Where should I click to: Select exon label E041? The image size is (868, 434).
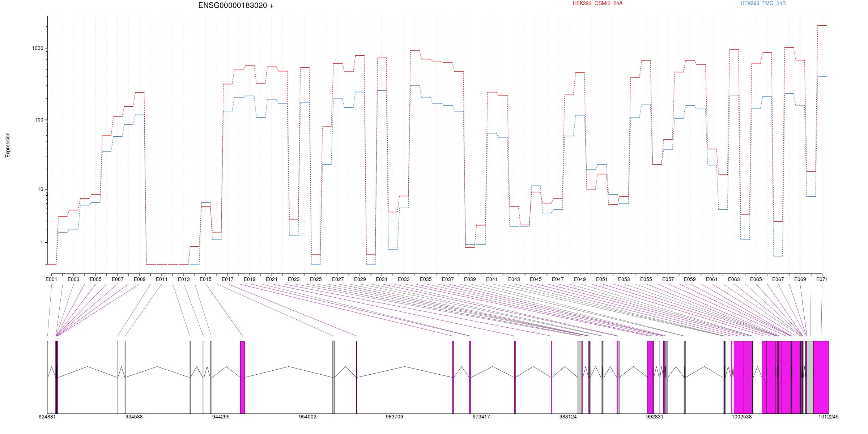click(x=492, y=279)
